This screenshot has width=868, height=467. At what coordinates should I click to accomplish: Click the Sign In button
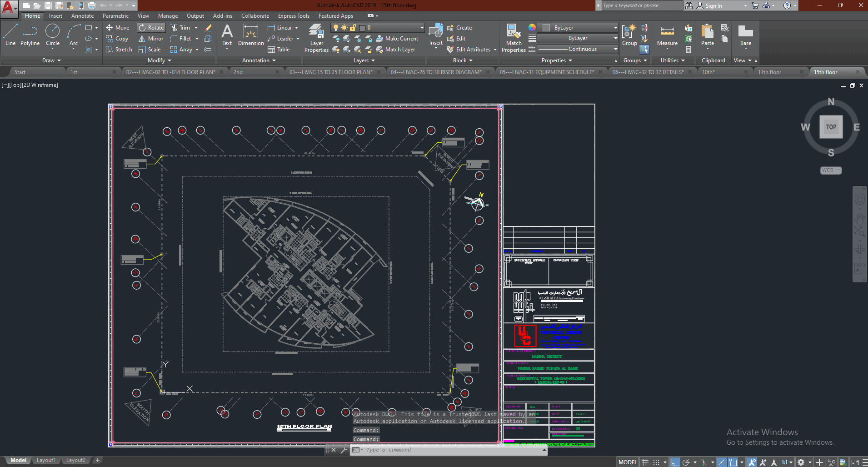click(713, 6)
